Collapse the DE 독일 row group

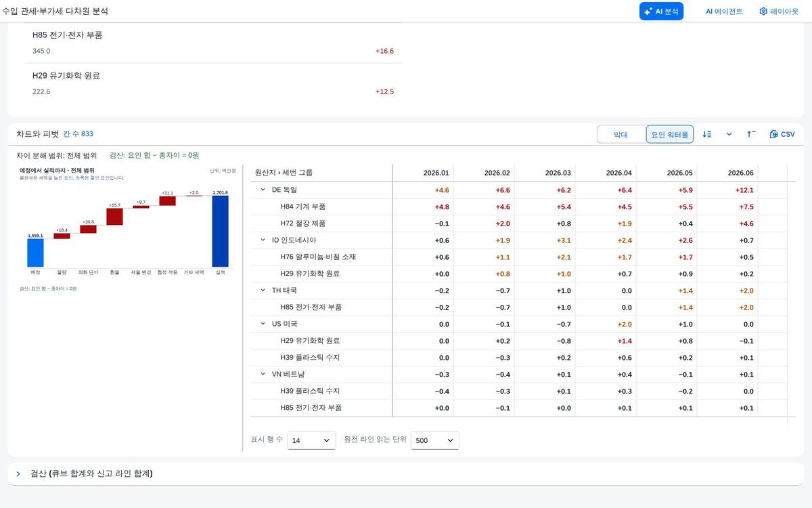(x=263, y=190)
